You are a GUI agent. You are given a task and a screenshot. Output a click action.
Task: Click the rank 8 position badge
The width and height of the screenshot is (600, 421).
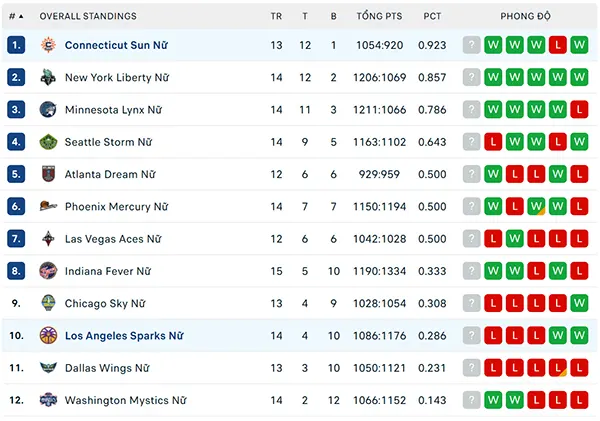click(x=16, y=271)
